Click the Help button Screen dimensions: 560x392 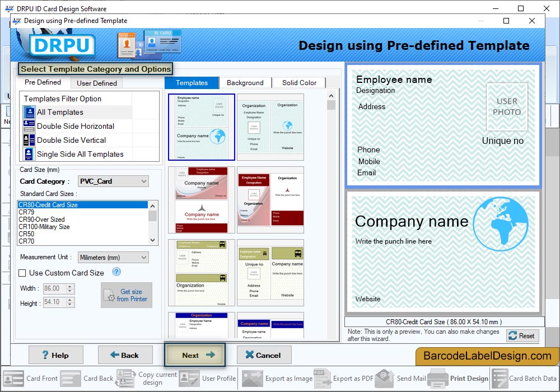tap(55, 355)
